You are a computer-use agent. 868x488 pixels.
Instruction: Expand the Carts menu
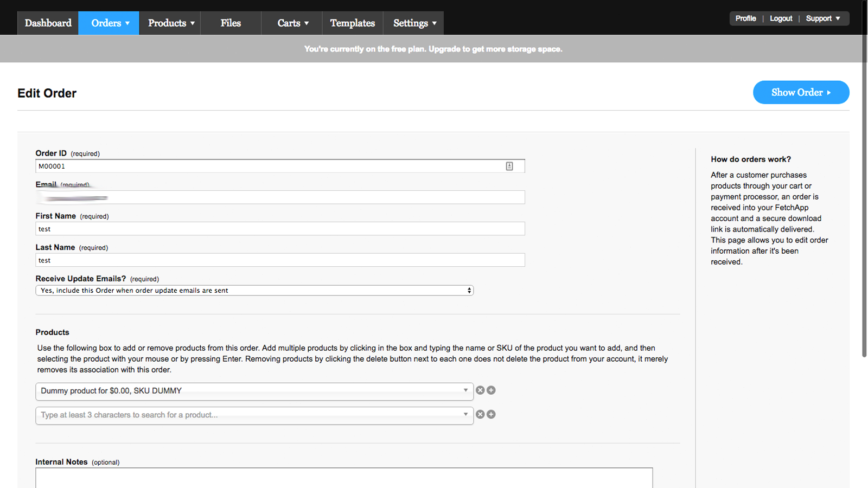tap(292, 23)
